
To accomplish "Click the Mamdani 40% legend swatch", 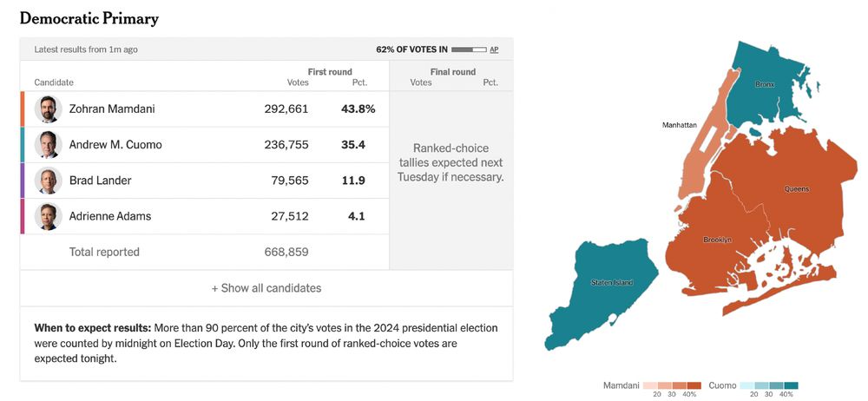I will (x=694, y=385).
